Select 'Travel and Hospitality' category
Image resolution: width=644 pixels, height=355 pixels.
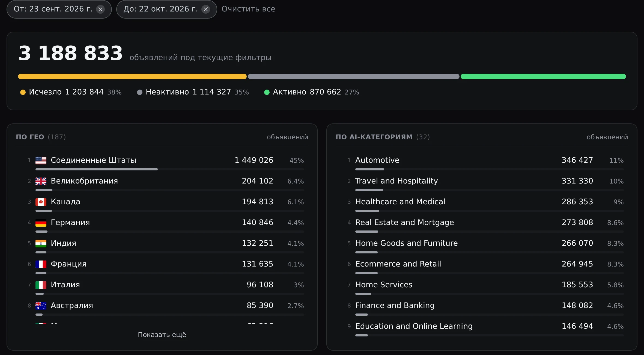coord(396,181)
